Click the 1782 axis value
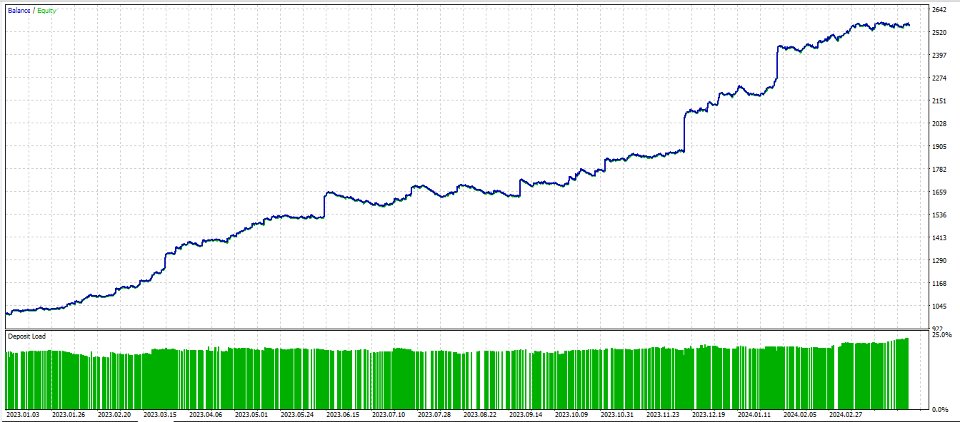 tap(939, 170)
